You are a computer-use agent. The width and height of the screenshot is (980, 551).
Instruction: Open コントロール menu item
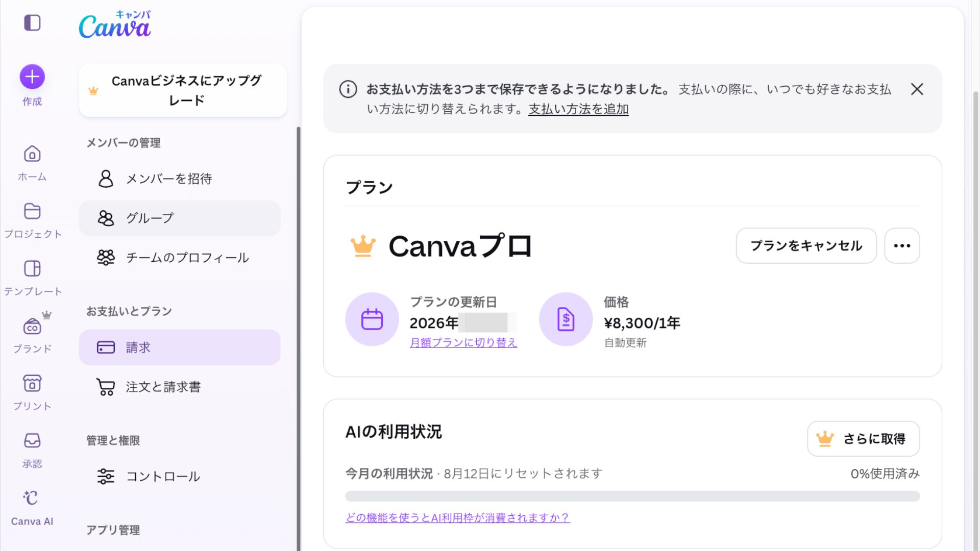tap(180, 477)
